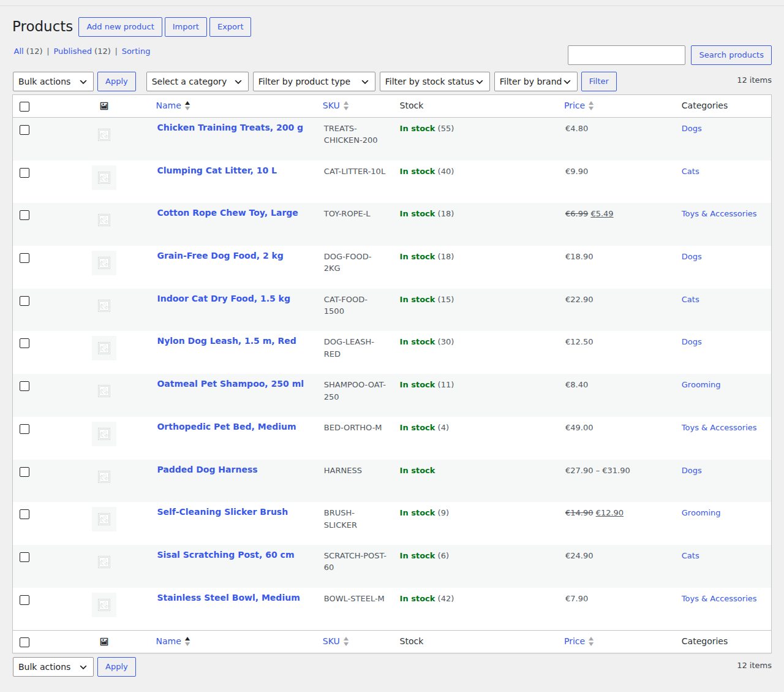Sort by Name in header row
Viewport: 784px width, 692px height.
coord(173,105)
